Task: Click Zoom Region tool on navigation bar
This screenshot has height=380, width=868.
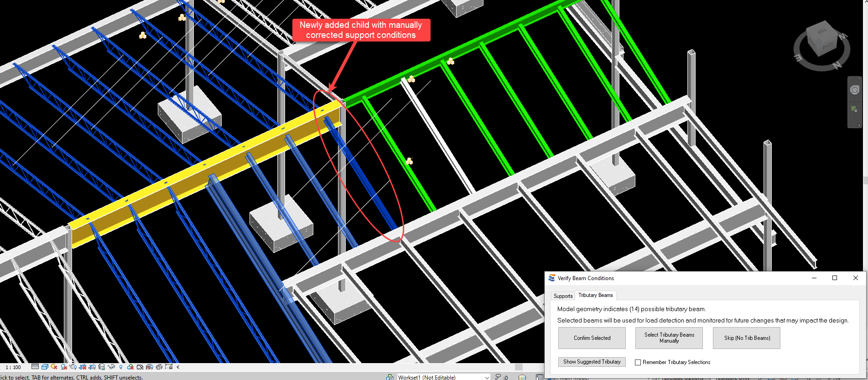Action: pos(854,109)
